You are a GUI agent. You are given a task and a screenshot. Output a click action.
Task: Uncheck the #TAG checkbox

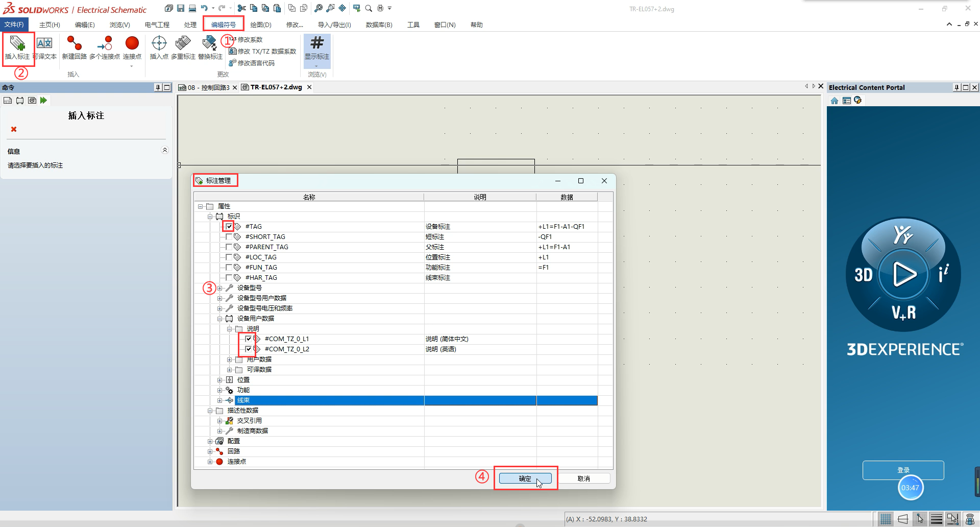click(x=229, y=226)
